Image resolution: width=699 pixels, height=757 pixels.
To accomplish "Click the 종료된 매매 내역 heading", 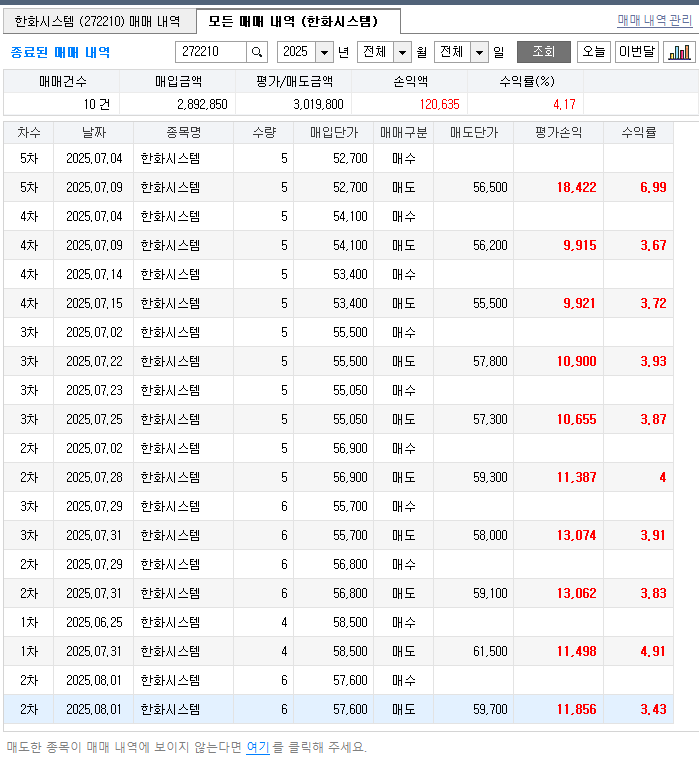I will coord(60,52).
